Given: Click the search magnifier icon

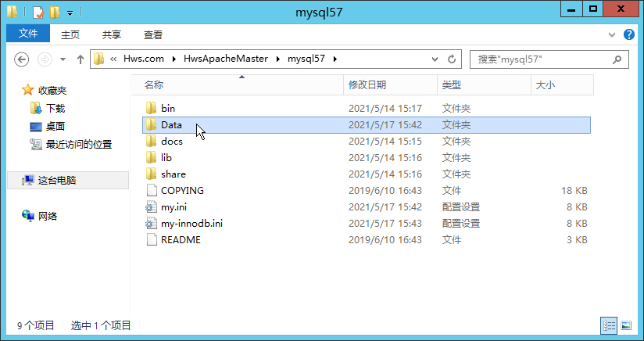Looking at the screenshot, I should (617, 59).
